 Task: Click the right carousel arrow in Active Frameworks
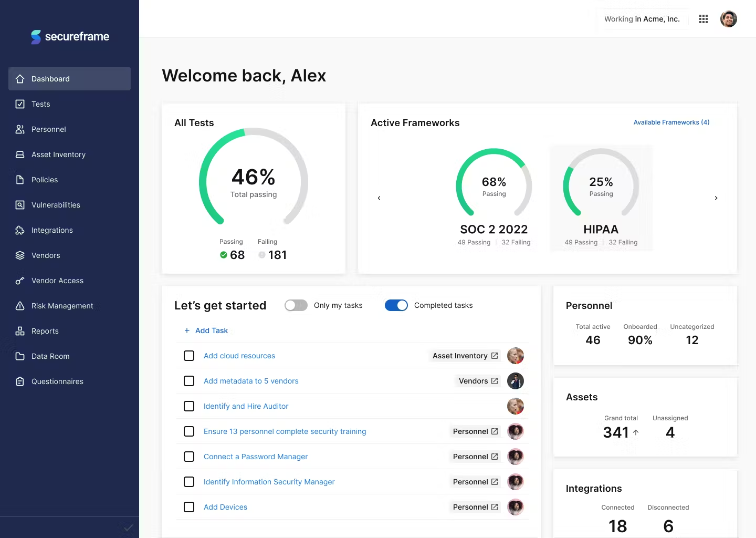tap(716, 198)
